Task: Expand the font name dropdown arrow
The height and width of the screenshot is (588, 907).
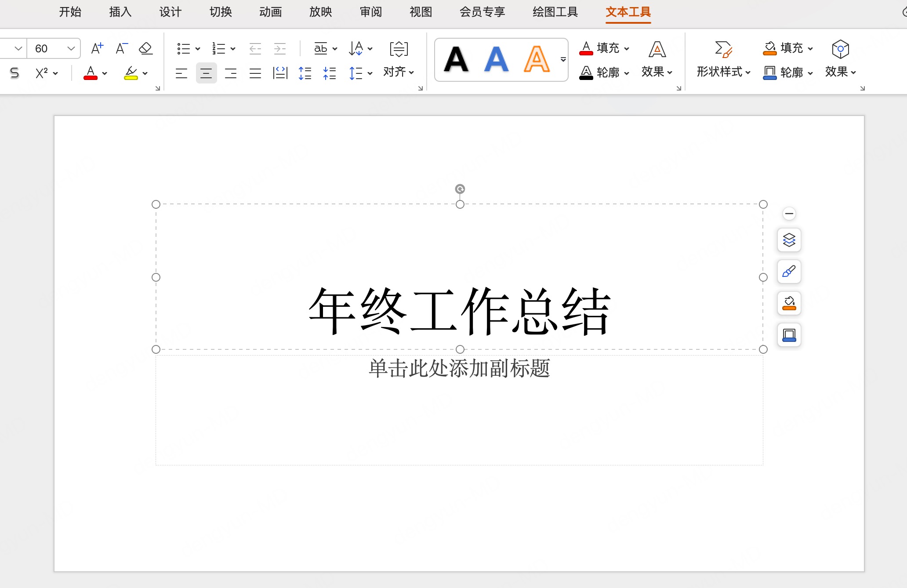Action: [18, 48]
